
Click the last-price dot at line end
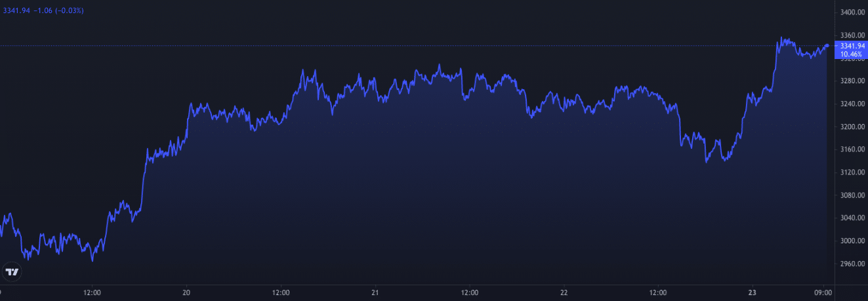click(x=827, y=45)
